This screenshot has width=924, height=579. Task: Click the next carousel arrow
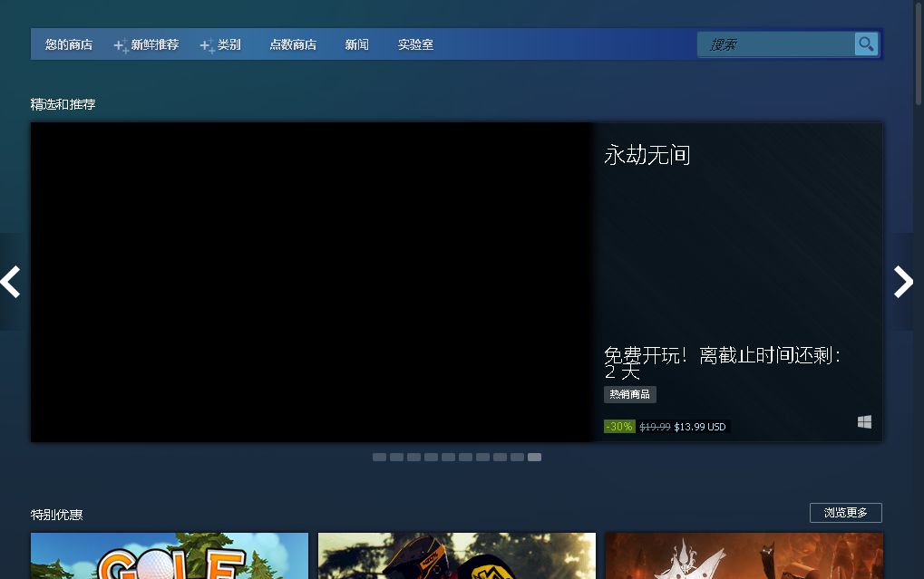tap(903, 282)
